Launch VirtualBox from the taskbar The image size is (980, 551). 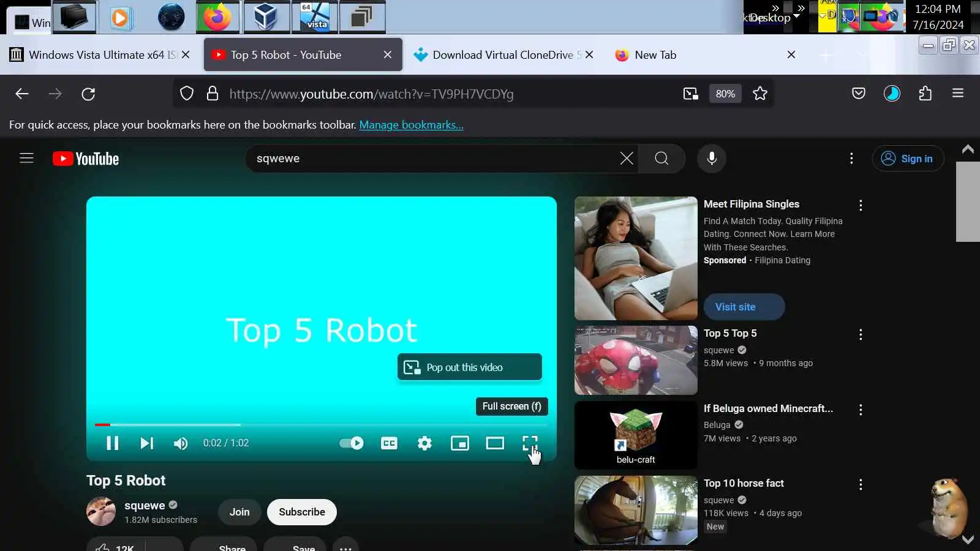coord(266,17)
